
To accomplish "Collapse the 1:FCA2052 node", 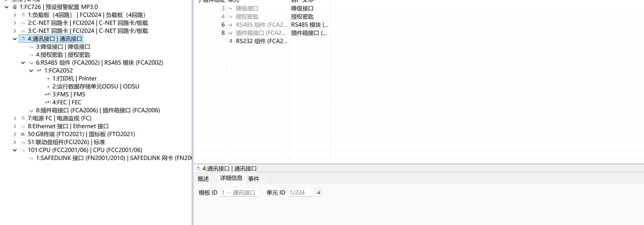I will pos(31,71).
